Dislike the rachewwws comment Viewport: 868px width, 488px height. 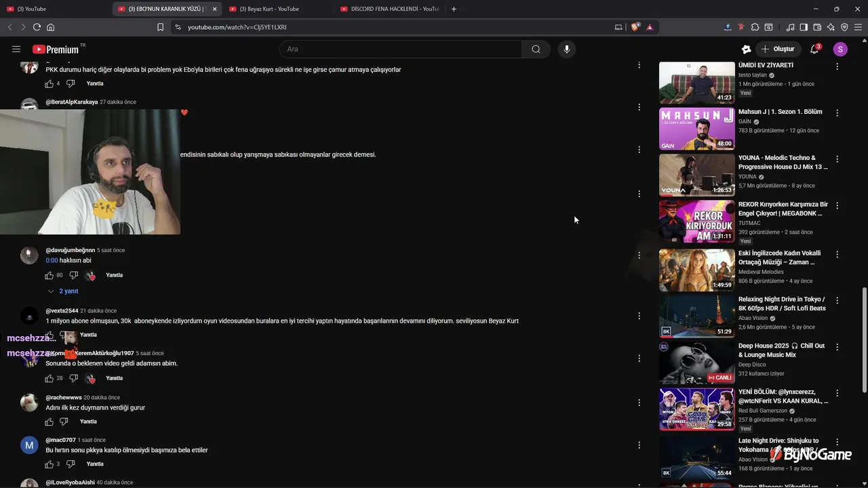pos(64,422)
